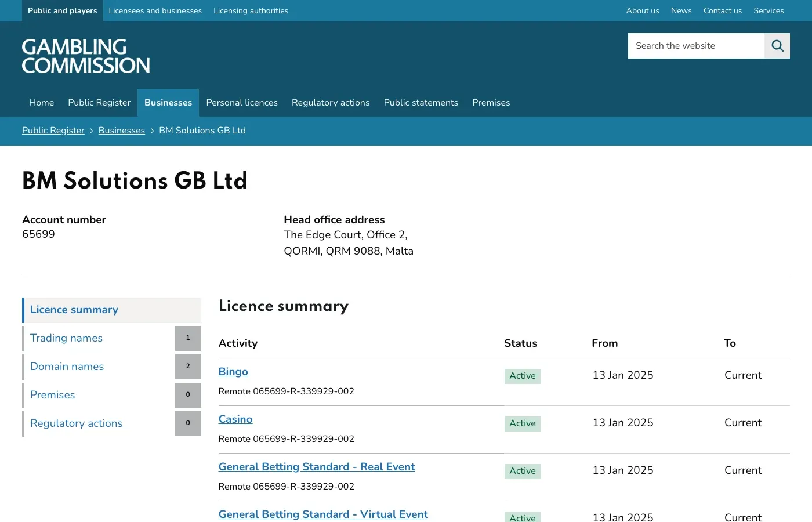Open the Bingo licence activity link
Screen dimensions: 812x522
click(x=233, y=372)
